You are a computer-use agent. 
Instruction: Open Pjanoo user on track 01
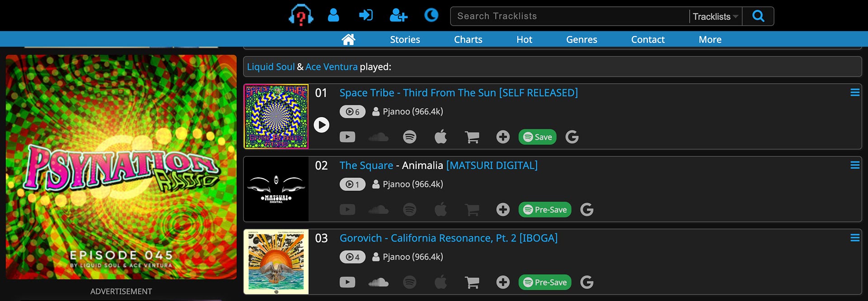click(x=408, y=111)
